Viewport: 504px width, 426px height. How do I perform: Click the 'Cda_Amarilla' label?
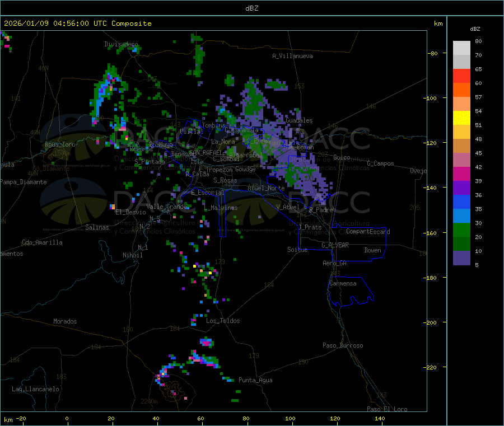tap(42, 242)
